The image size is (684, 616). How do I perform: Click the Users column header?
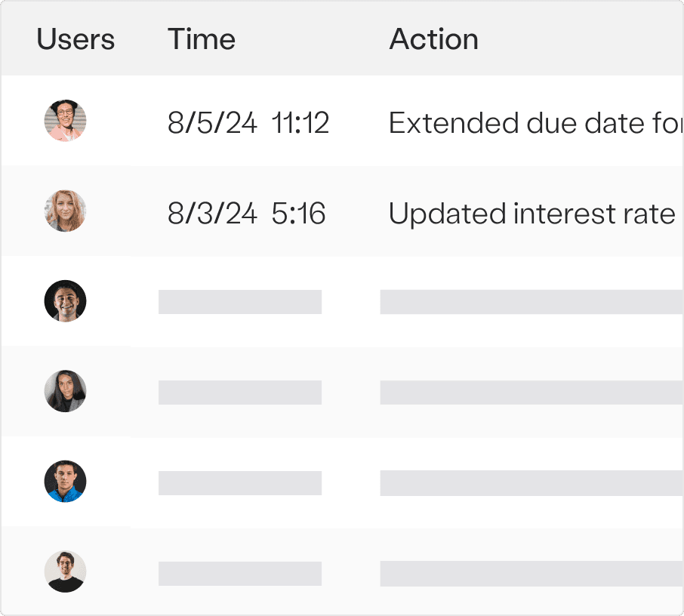(75, 39)
